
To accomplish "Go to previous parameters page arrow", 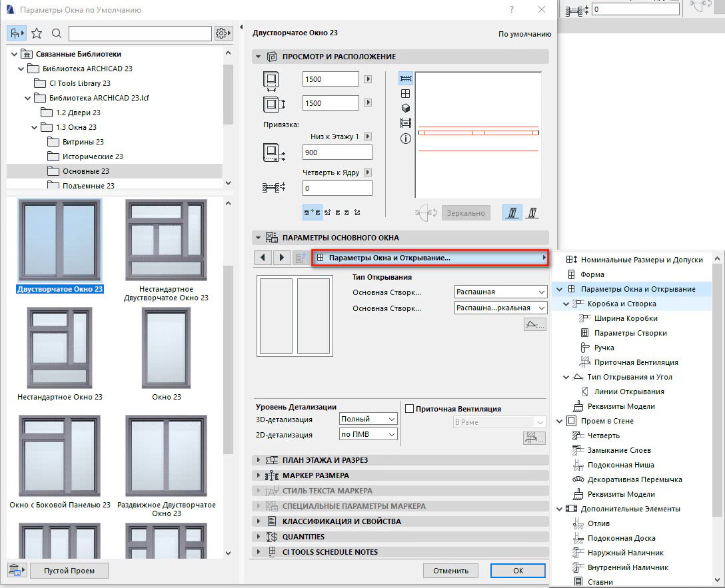I will click(263, 258).
